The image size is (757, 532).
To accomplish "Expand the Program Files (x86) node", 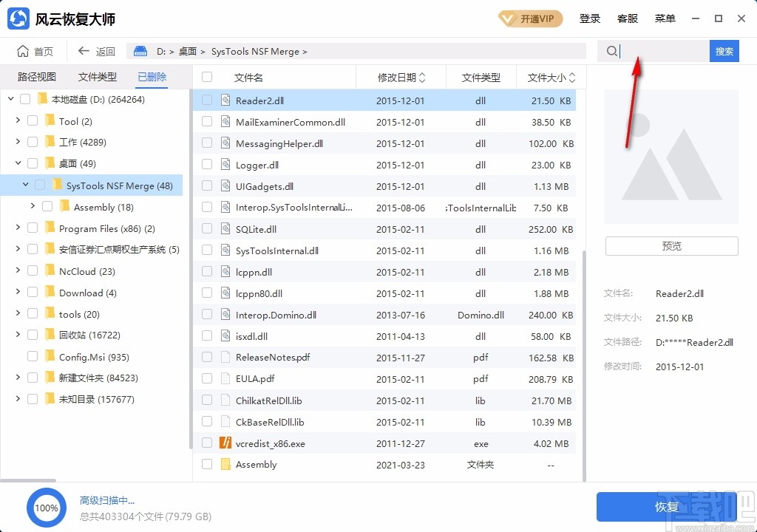I will pyautogui.click(x=18, y=228).
